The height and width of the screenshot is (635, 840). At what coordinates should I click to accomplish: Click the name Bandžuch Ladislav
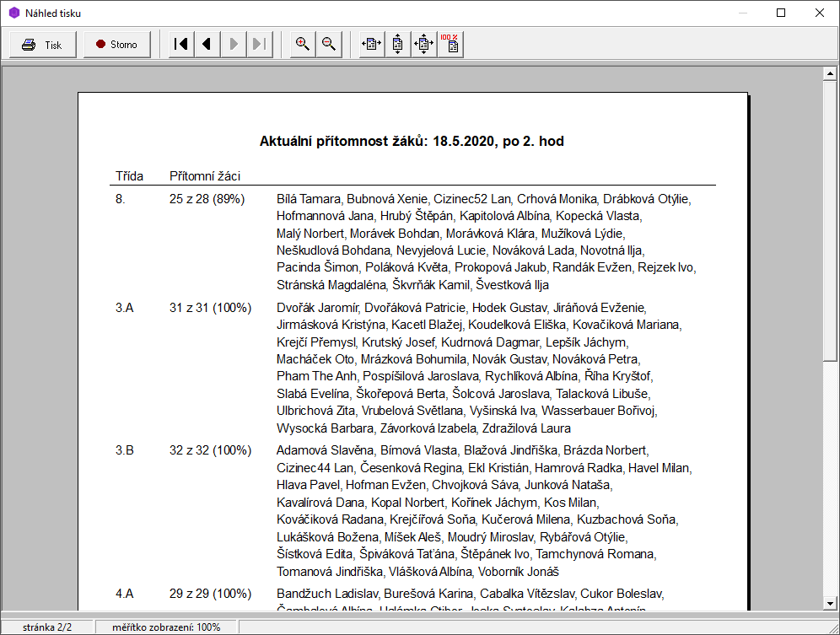(x=326, y=594)
